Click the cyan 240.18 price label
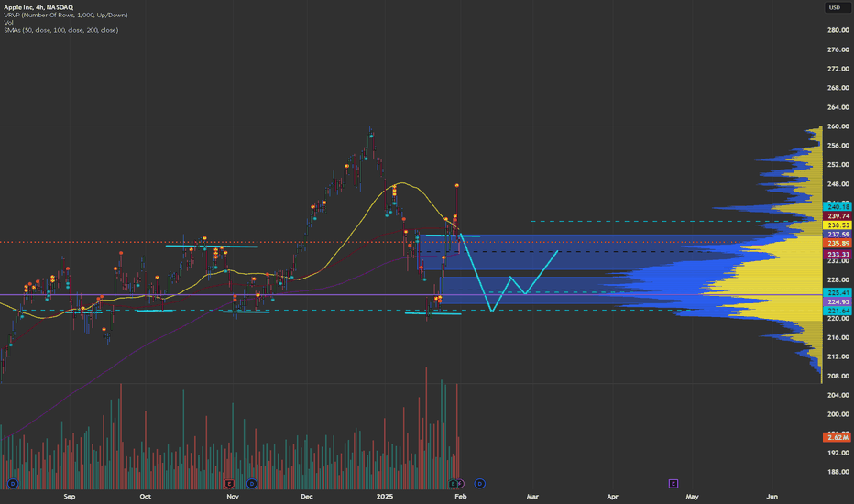 (x=838, y=206)
